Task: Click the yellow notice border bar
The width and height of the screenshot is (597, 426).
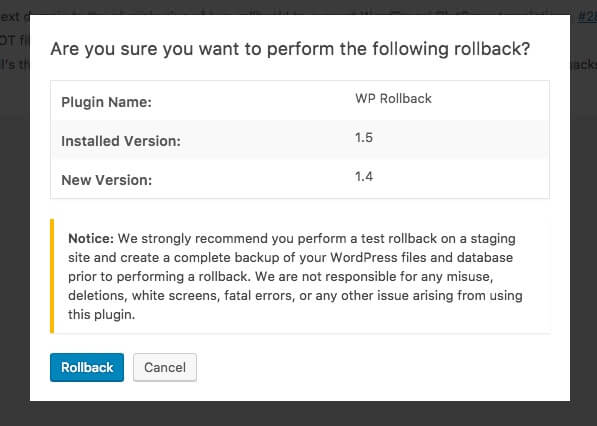Action: click(52, 276)
